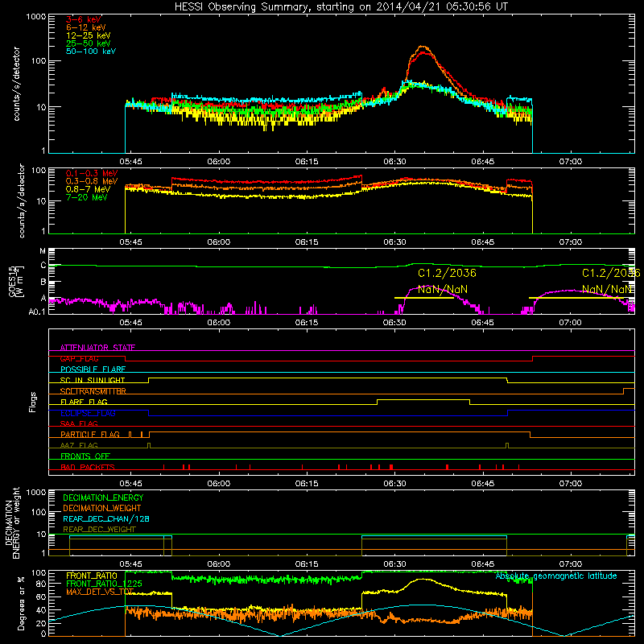Select the 50-100 keV legend label
This screenshot has width=644, height=644.
point(91,52)
